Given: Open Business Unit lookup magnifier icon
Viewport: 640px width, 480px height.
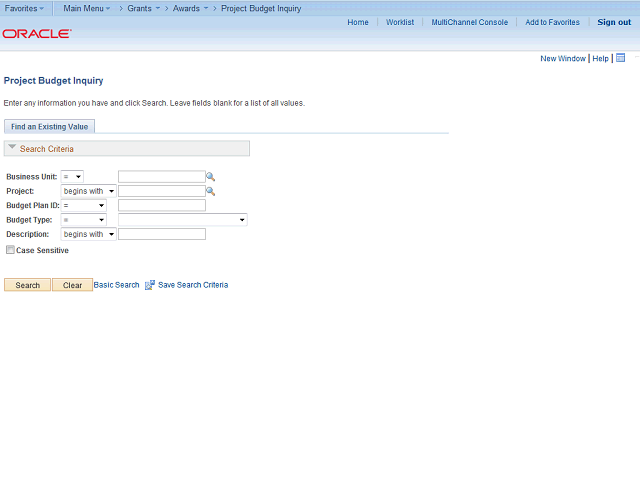Looking at the screenshot, I should (x=210, y=177).
